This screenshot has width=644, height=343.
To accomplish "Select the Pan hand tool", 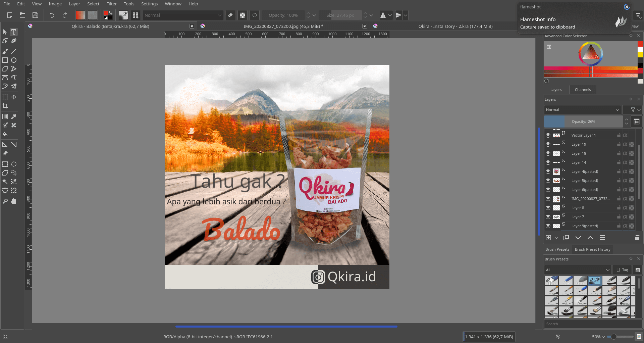I will pyautogui.click(x=14, y=201).
